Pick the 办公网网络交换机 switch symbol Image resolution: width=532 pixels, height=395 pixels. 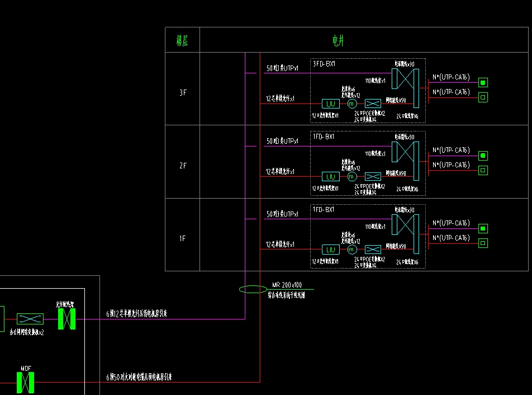pos(30,319)
